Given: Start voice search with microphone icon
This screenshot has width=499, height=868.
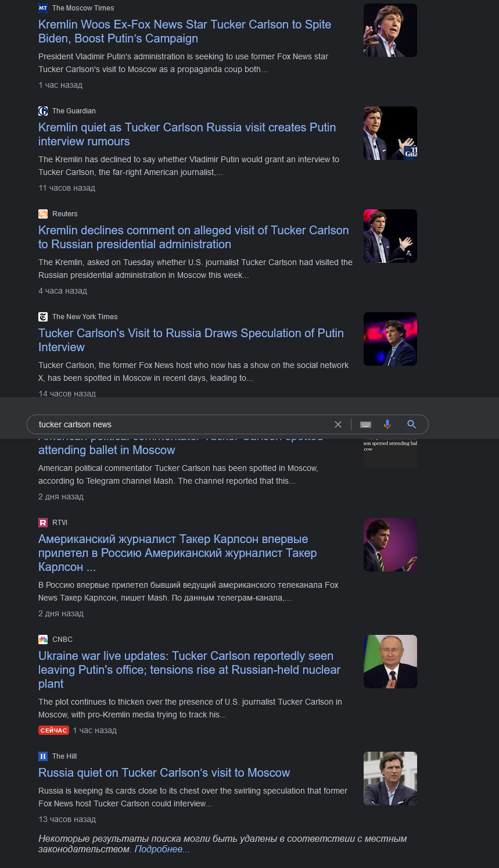Looking at the screenshot, I should coord(387,424).
